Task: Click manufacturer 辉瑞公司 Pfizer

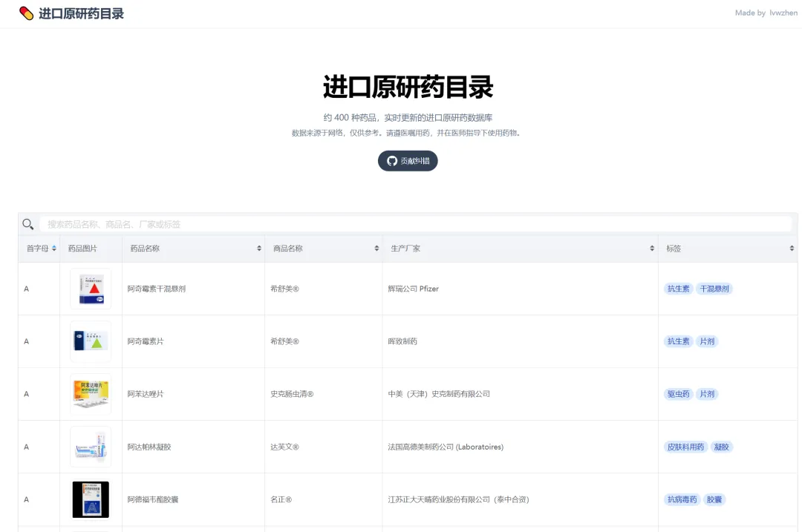Action: [x=414, y=289]
